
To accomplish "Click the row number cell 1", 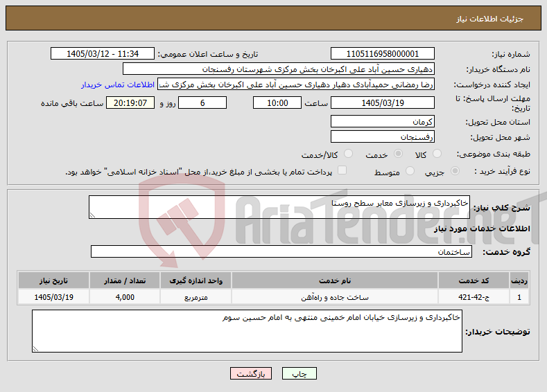I will (519, 297).
